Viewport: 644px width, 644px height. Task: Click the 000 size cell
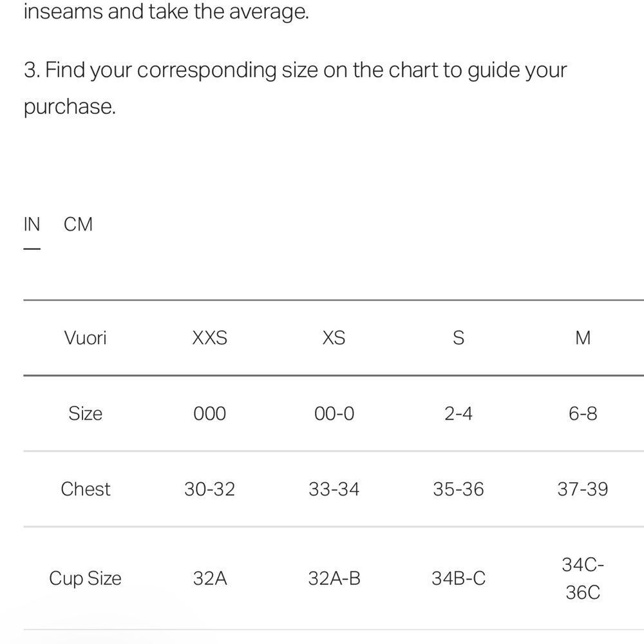click(209, 413)
